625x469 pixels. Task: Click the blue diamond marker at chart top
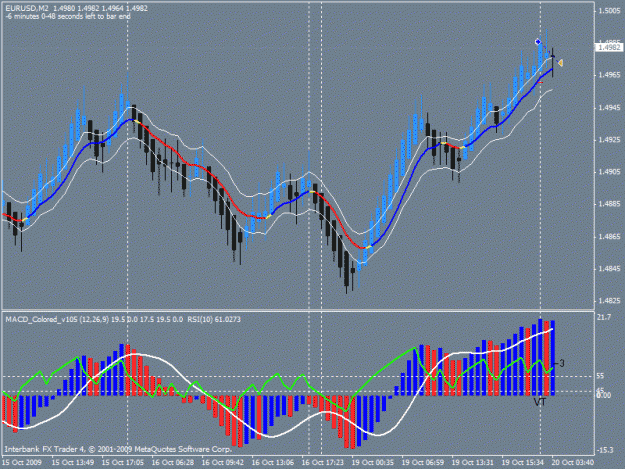click(538, 42)
